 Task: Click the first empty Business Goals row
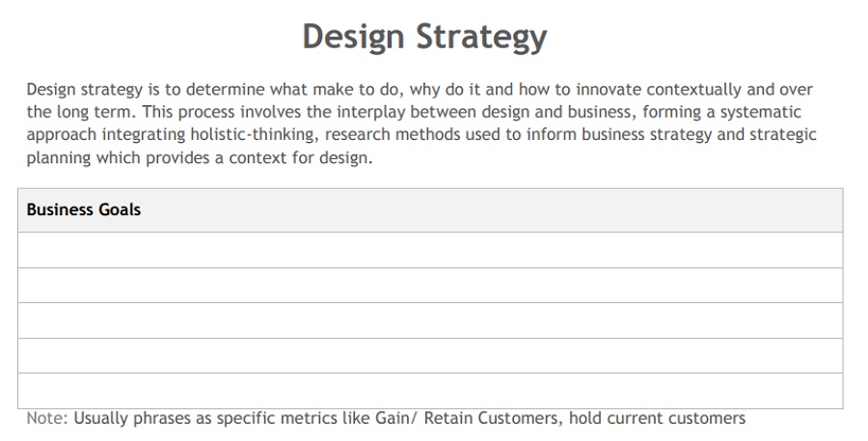[x=430, y=250]
